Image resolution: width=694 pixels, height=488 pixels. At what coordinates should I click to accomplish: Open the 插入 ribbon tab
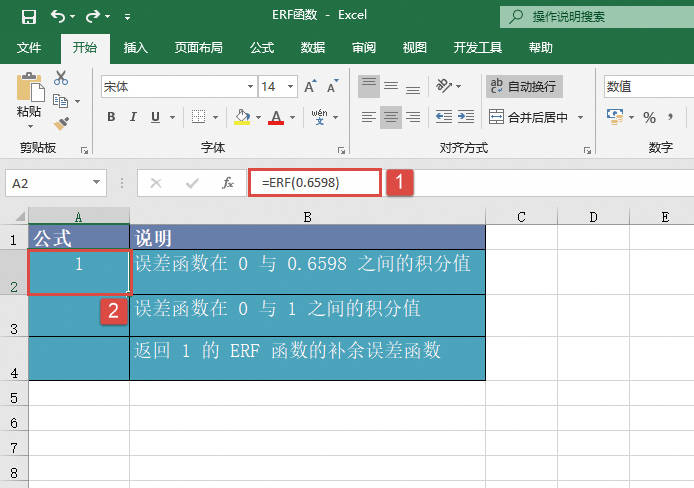136,47
